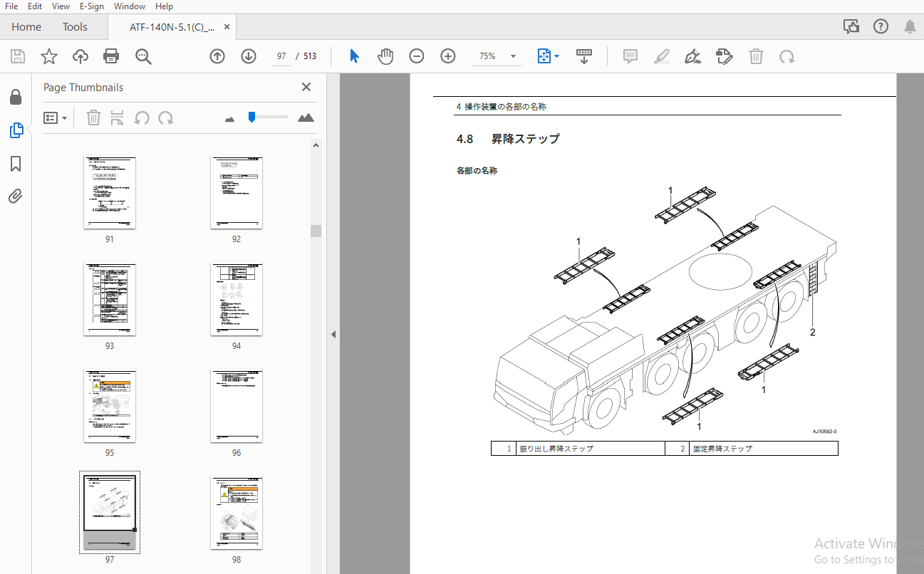
Task: Select page 93 thumbnail
Action: click(110, 300)
